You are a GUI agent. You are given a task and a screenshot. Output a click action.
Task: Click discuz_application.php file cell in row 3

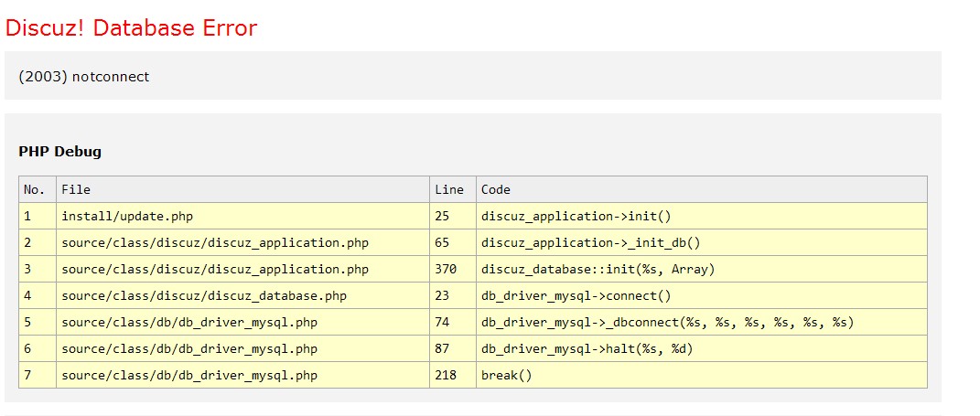coord(242,269)
